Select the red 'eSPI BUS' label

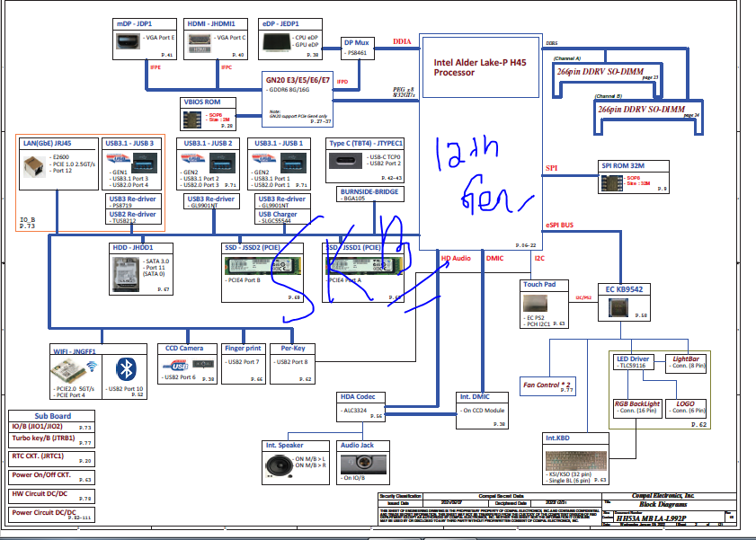(559, 225)
